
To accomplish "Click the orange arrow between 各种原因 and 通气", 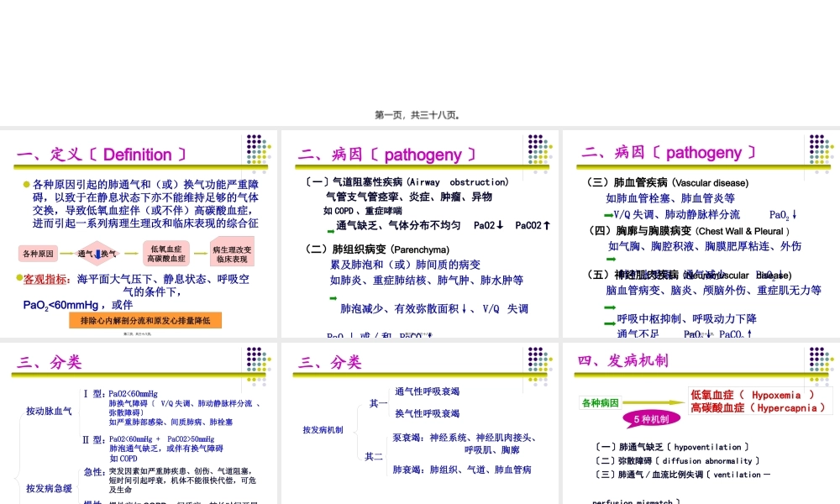I will (64, 253).
